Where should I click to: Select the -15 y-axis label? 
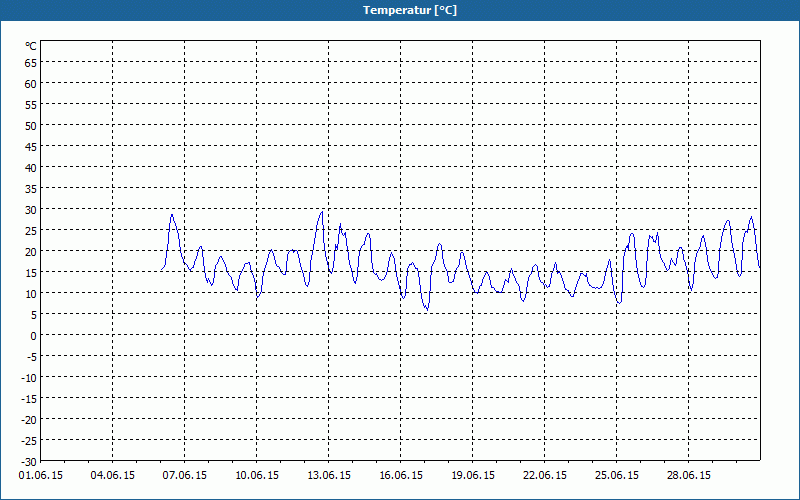coord(29,399)
